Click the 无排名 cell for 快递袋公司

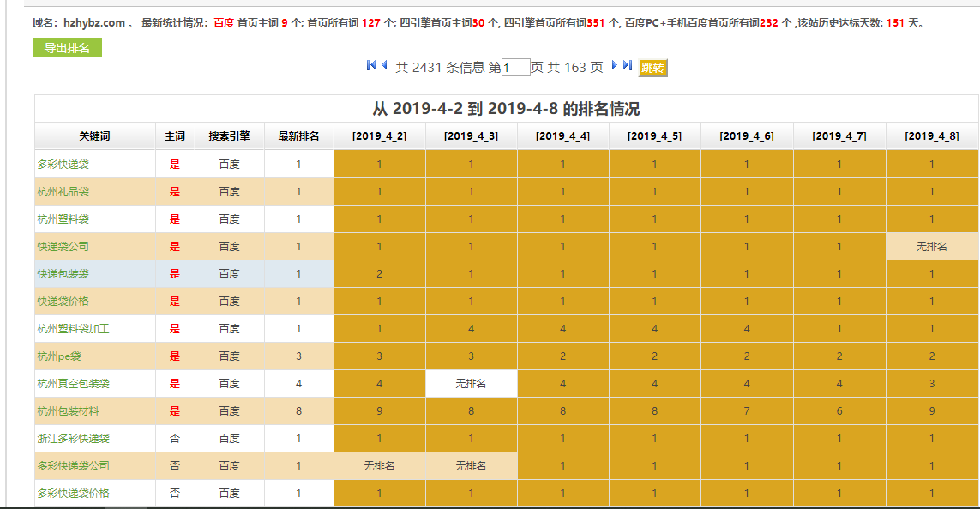point(931,246)
